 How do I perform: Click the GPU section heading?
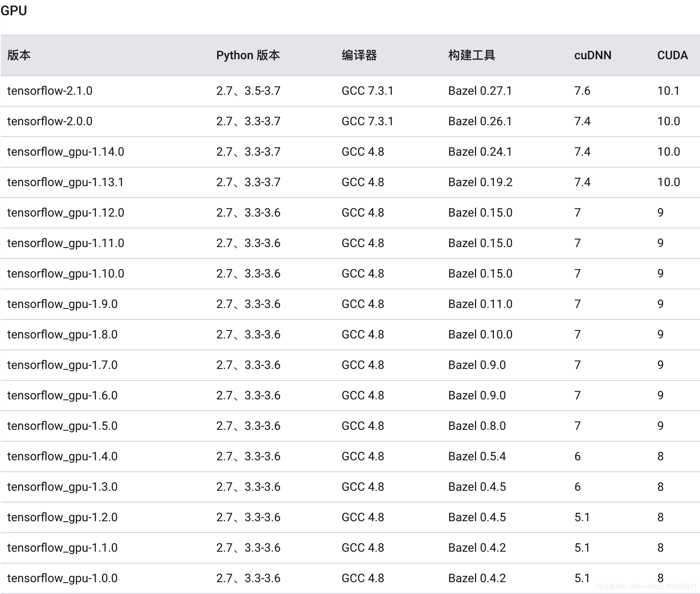(x=14, y=11)
